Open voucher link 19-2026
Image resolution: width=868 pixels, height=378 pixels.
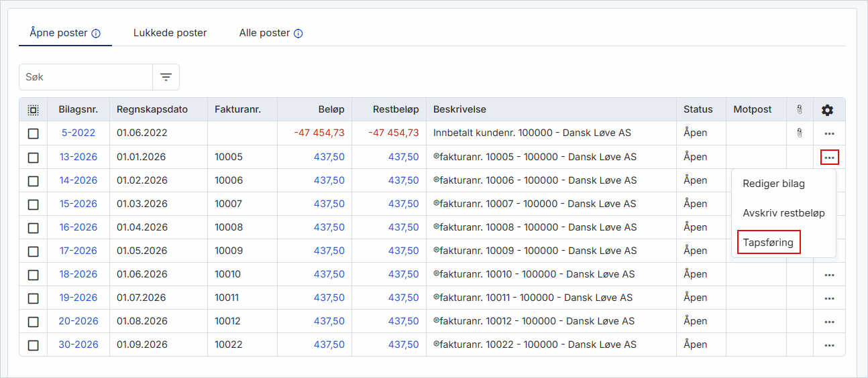[x=78, y=298]
